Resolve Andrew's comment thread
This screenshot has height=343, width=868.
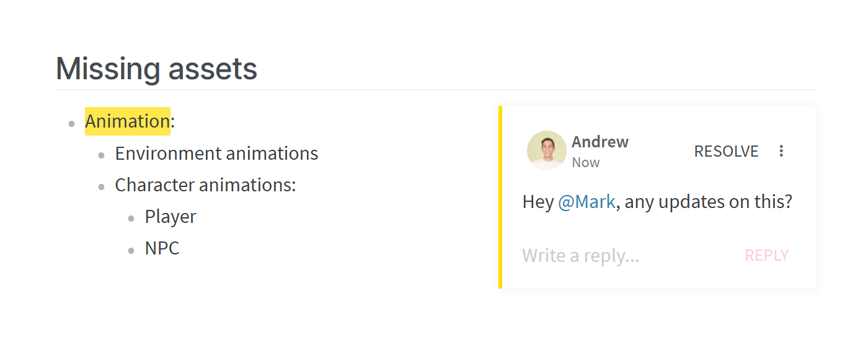point(726,151)
